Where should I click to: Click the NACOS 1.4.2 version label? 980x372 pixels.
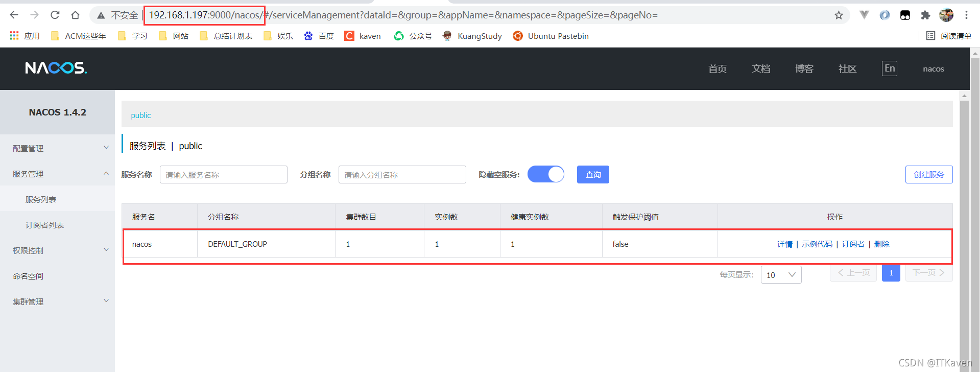tap(58, 112)
